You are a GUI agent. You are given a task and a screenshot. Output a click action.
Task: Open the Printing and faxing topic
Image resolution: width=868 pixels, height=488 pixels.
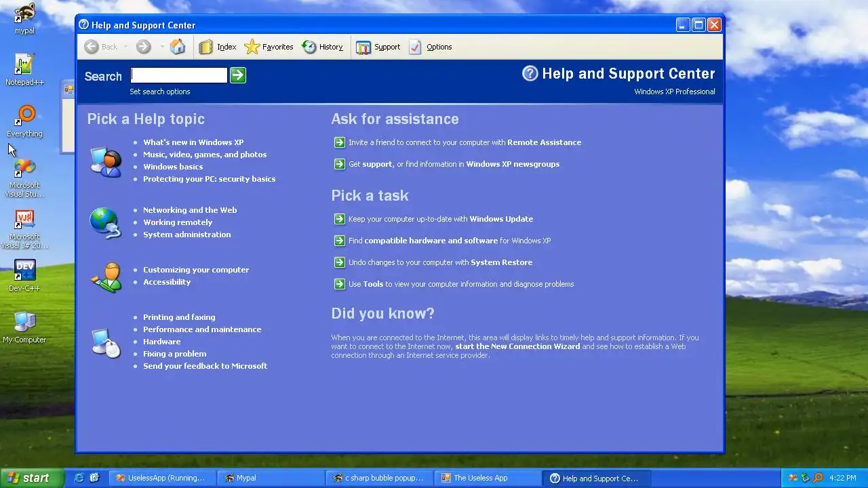179,317
